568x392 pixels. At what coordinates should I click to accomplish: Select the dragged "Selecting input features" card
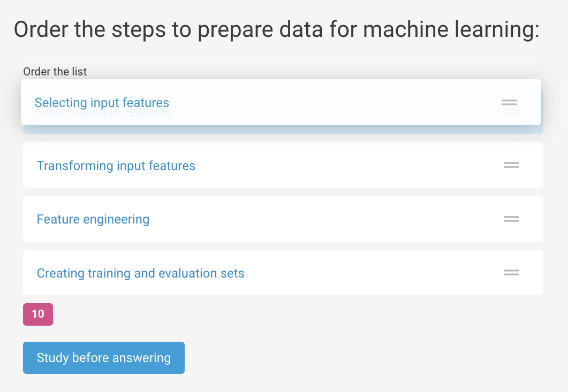tap(283, 102)
